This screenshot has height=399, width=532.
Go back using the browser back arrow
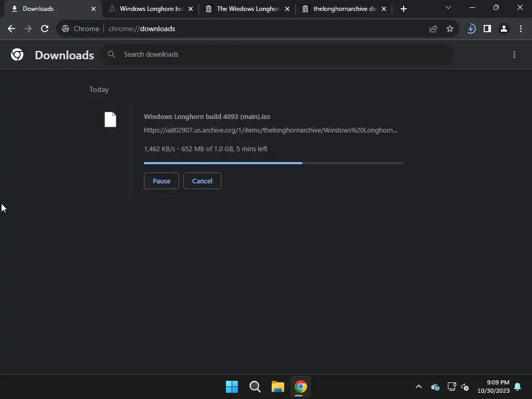click(11, 29)
